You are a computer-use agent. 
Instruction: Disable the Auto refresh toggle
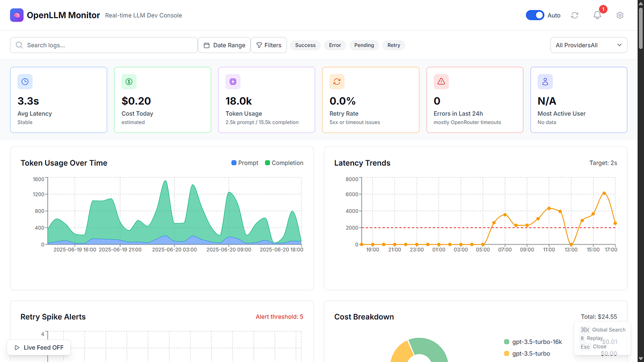click(535, 15)
